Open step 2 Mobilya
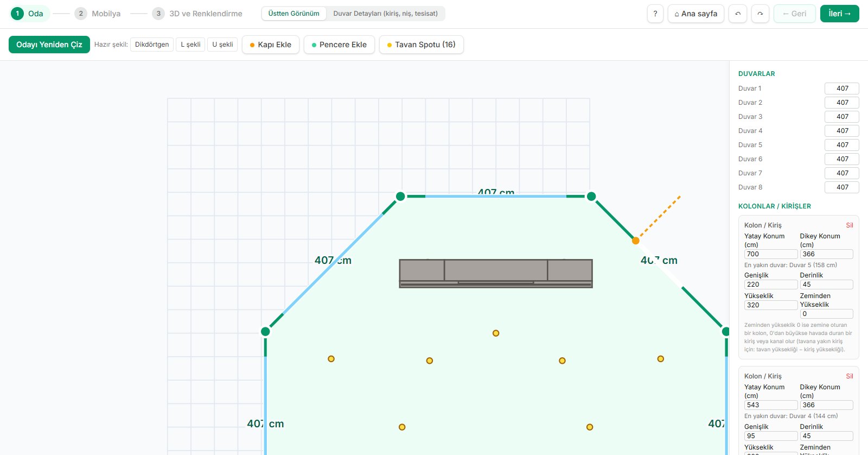This screenshot has width=868, height=455. tap(98, 14)
